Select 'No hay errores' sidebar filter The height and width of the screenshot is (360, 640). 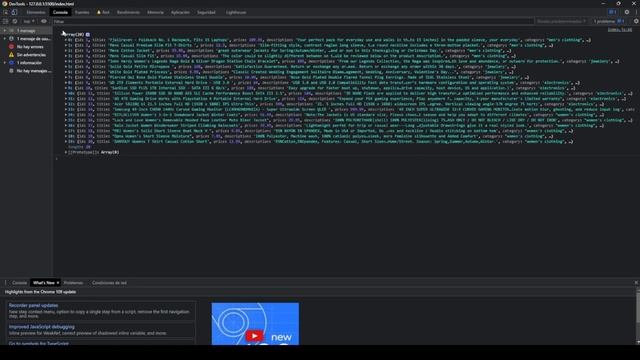tap(26, 47)
